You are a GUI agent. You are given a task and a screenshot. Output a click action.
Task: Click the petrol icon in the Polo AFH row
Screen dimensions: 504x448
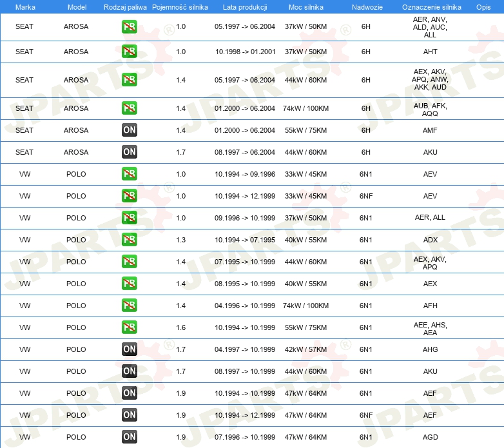130,306
